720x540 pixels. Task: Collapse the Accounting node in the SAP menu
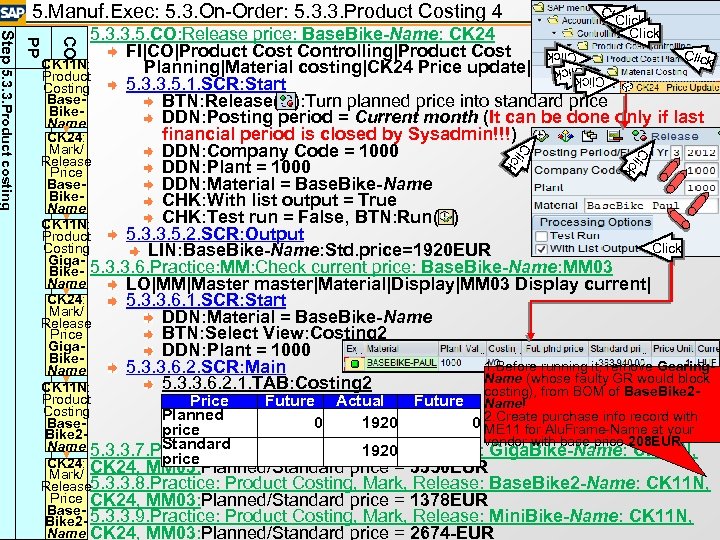(x=540, y=20)
